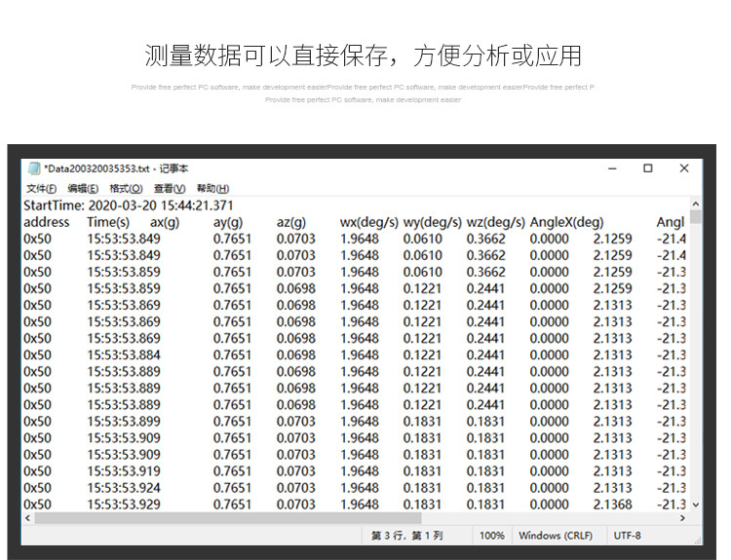Viewport: 731px width, 560px height.
Task: Click the horizontal scrollbar thumb
Action: [x=214, y=518]
